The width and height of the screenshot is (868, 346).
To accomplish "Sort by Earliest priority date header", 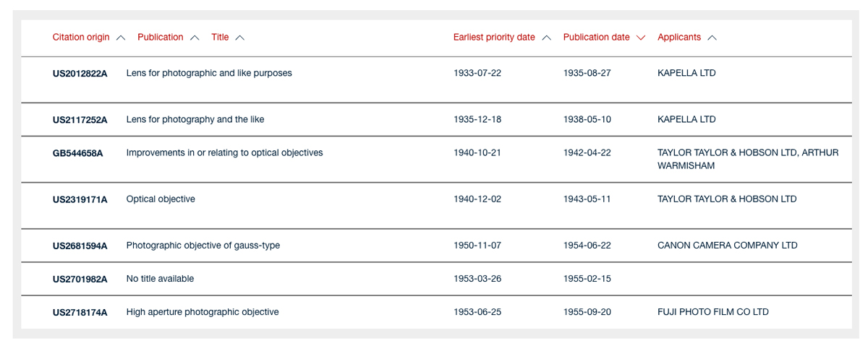I will point(494,38).
